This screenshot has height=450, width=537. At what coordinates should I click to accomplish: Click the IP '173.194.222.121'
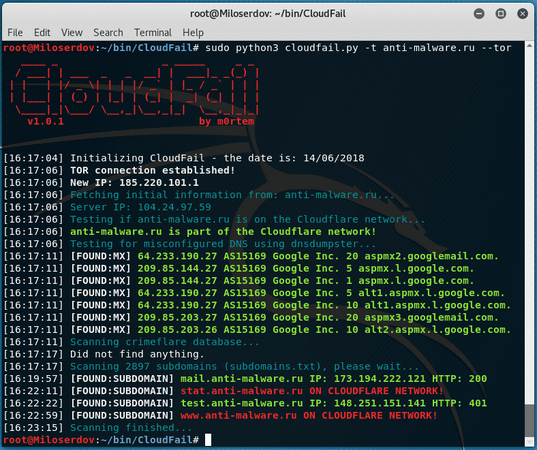tap(379, 379)
